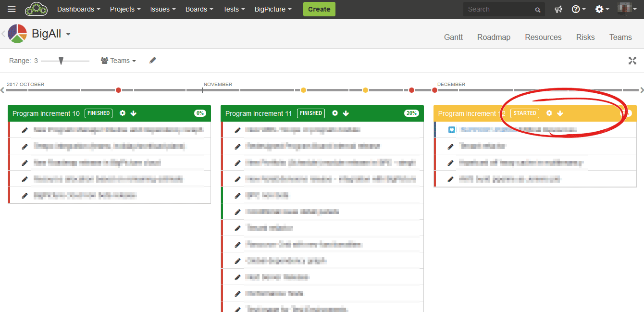Switch to the Risks tab

585,37
